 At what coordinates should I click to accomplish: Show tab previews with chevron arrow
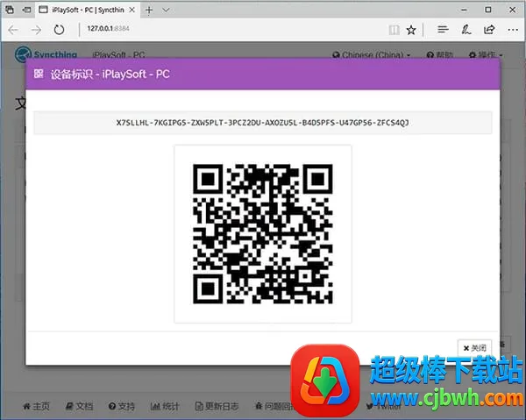click(166, 10)
